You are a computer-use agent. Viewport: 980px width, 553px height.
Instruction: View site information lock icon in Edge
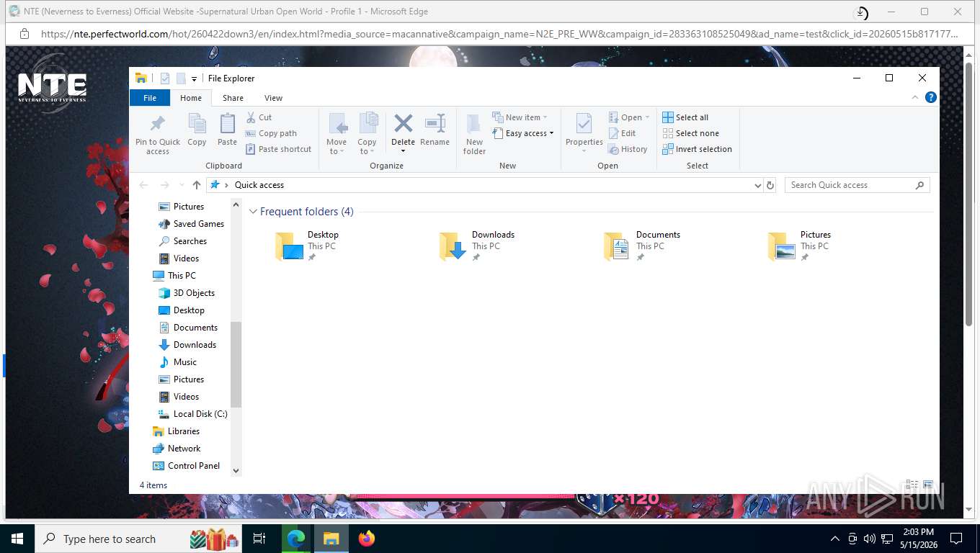pyautogui.click(x=24, y=34)
